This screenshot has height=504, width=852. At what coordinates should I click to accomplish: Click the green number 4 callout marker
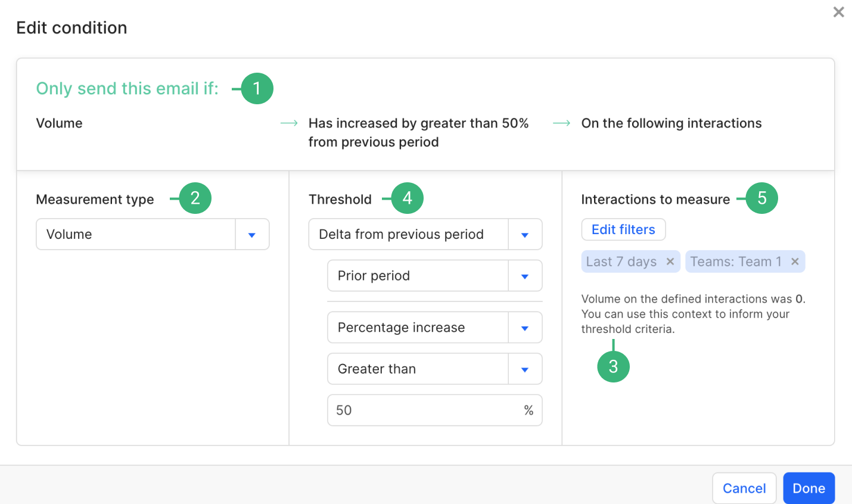[407, 198]
